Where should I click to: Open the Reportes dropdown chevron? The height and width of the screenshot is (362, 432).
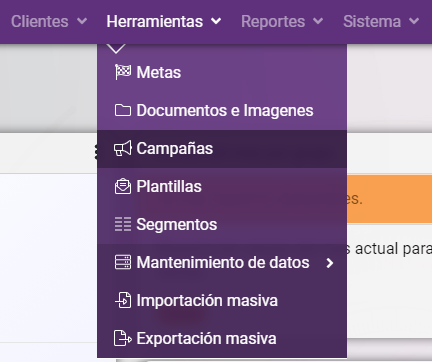coord(318,21)
